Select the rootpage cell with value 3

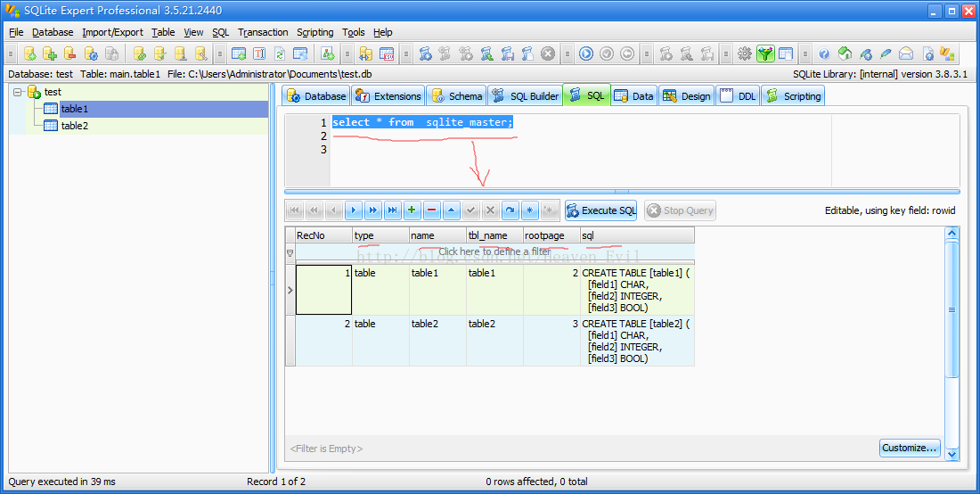551,341
